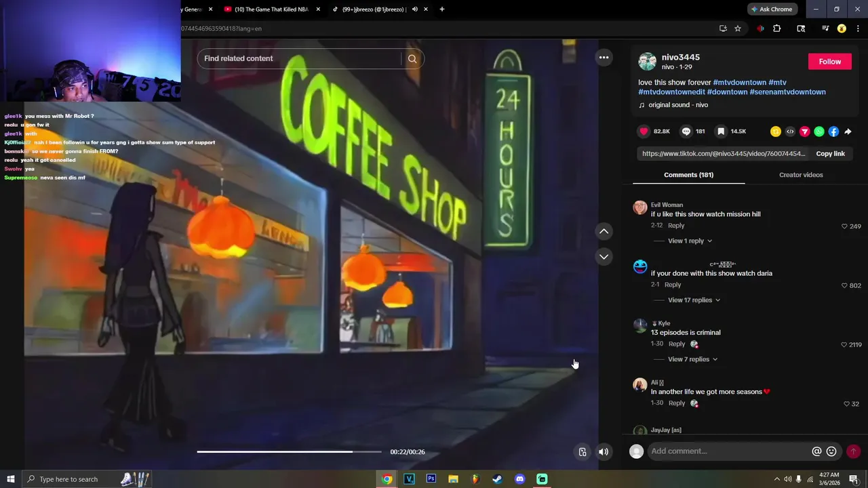This screenshot has height=488, width=868.
Task: Like Kyle's comment with 2119 likes
Action: 844,345
